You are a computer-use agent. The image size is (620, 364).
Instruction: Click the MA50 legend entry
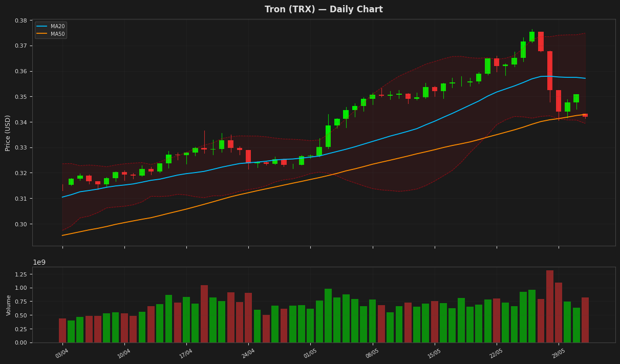point(50,34)
